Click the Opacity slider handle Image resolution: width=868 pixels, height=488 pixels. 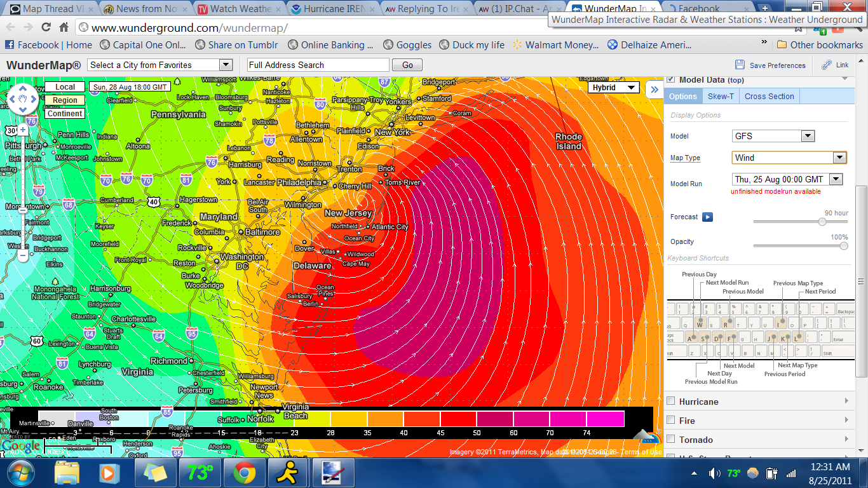pos(844,246)
